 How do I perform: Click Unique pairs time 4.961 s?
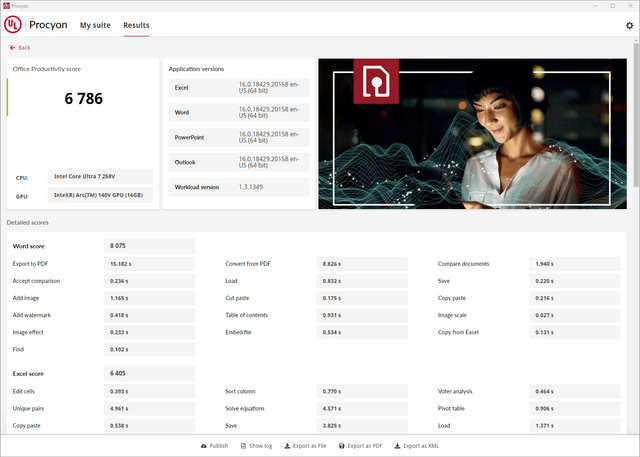click(149, 408)
